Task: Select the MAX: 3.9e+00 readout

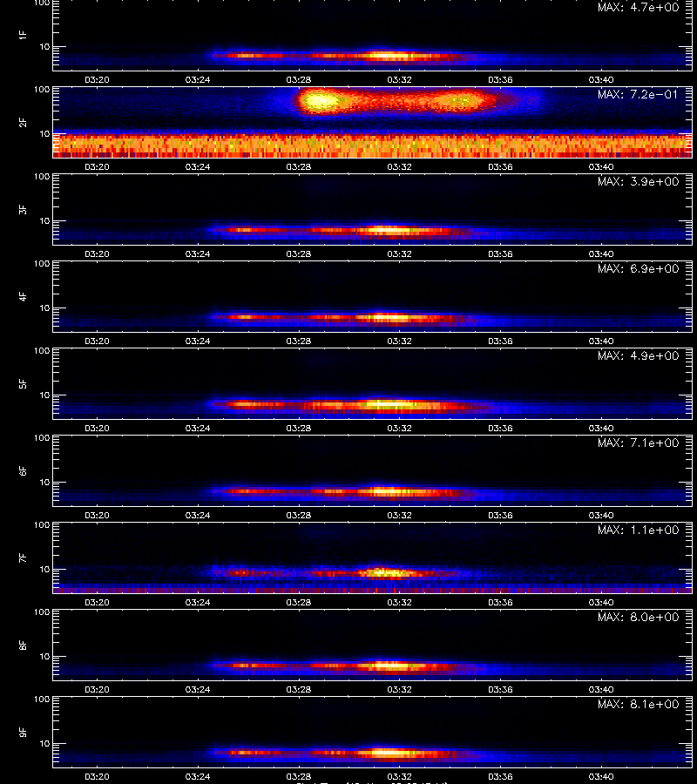Action: click(x=639, y=181)
